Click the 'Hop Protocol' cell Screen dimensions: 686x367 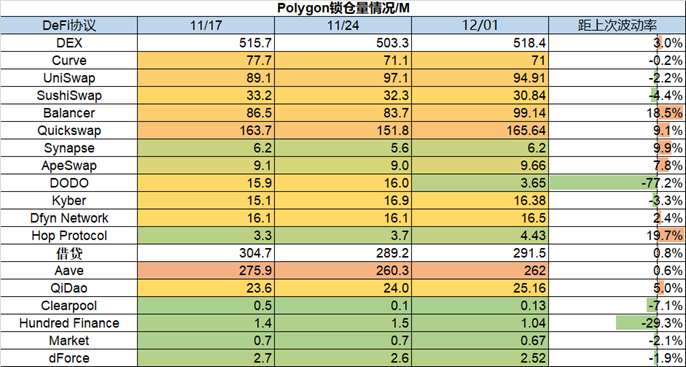pyautogui.click(x=69, y=235)
